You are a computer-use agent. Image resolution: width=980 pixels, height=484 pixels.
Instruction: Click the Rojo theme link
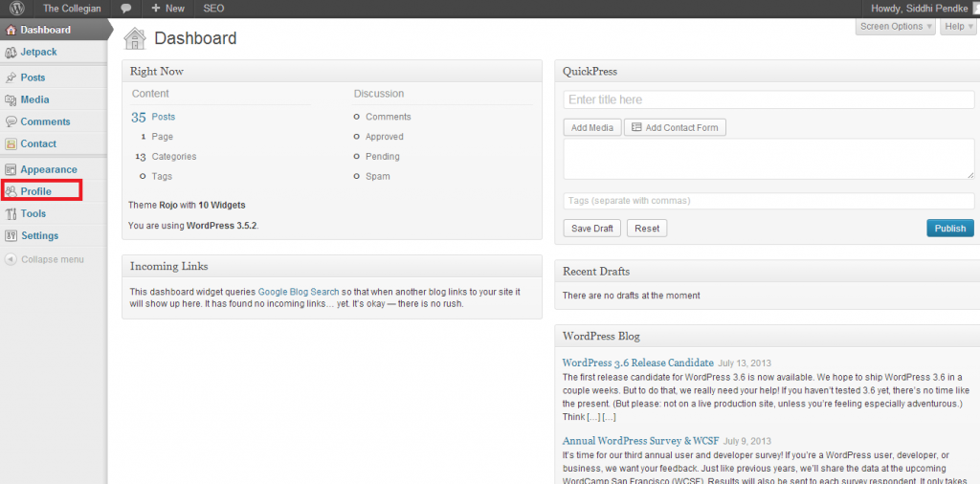[x=168, y=205]
